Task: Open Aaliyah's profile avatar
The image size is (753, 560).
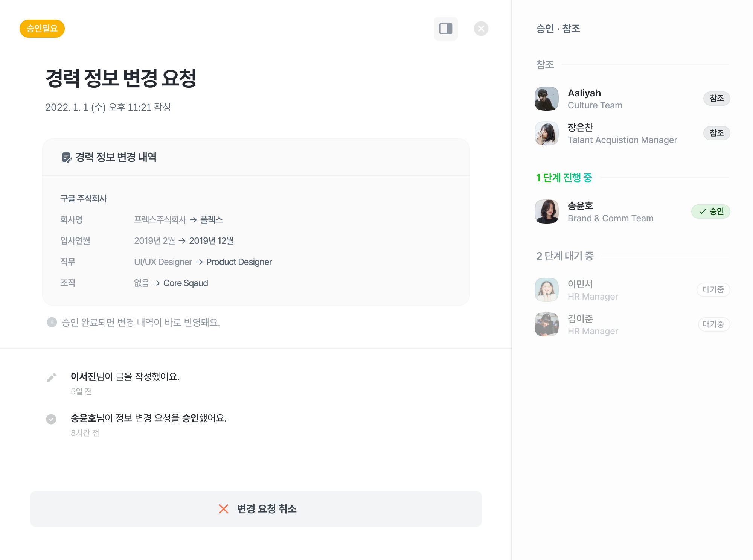Action: pyautogui.click(x=546, y=99)
